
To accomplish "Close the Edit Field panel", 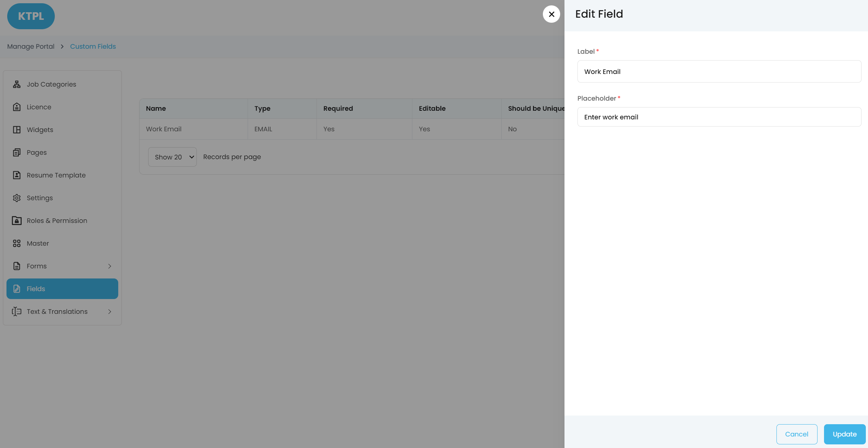I will point(551,14).
